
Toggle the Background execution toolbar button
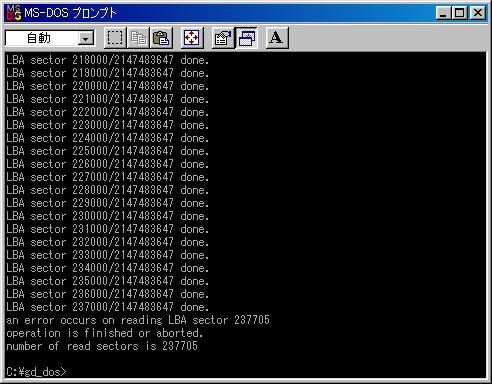[x=246, y=38]
